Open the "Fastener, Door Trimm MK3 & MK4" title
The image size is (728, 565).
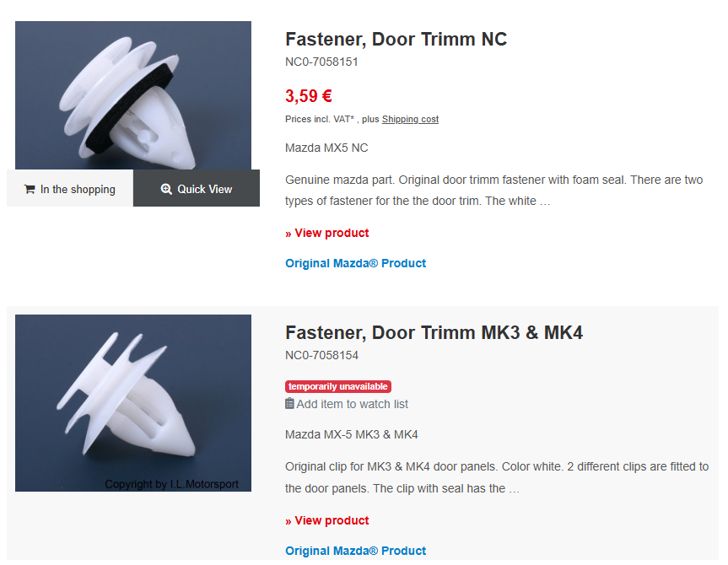(434, 332)
